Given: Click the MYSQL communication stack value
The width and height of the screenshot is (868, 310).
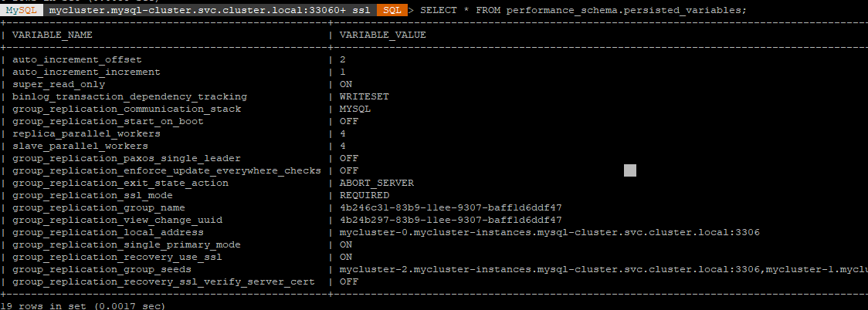Looking at the screenshot, I should tap(354, 109).
